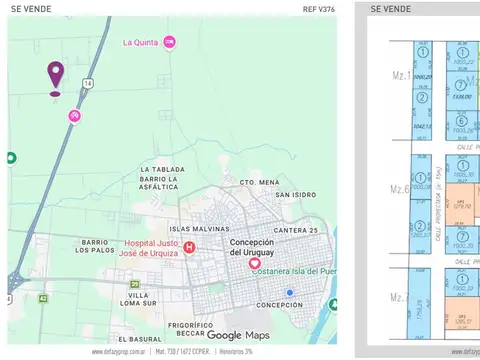Screen dimensions: 480x360
Task: Click the red hospital H icon
Action: click(189, 247)
